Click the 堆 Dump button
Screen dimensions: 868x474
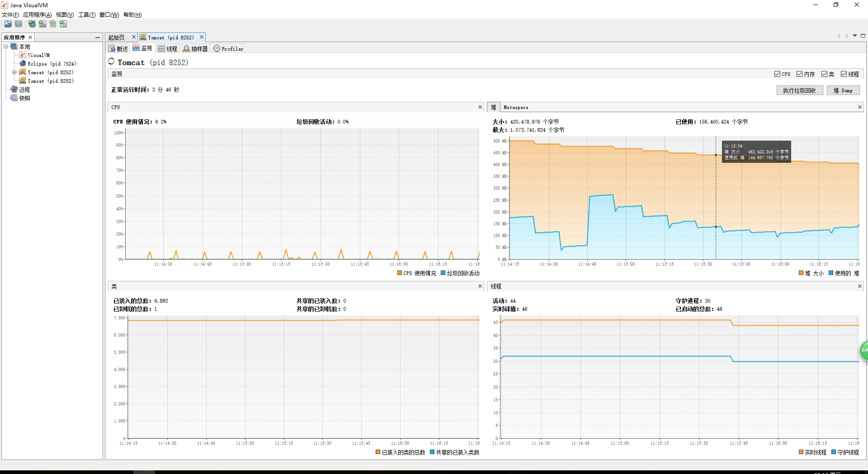pyautogui.click(x=843, y=90)
